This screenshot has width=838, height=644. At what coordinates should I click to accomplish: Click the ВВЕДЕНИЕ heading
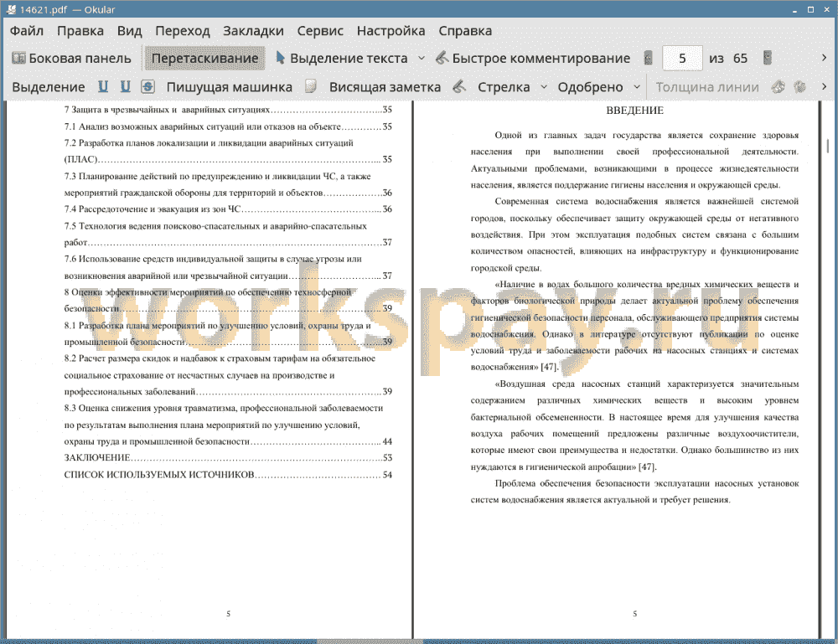(x=634, y=111)
